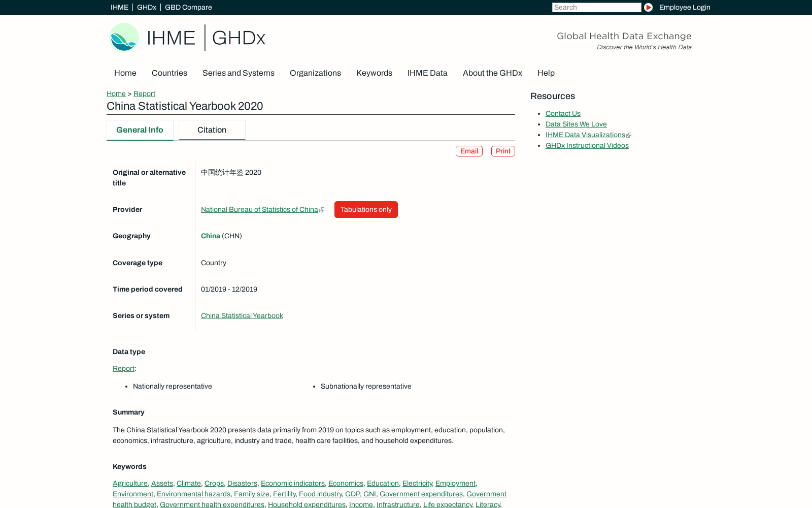Click the Subnationally representative list item
812x508 pixels.
tap(366, 387)
